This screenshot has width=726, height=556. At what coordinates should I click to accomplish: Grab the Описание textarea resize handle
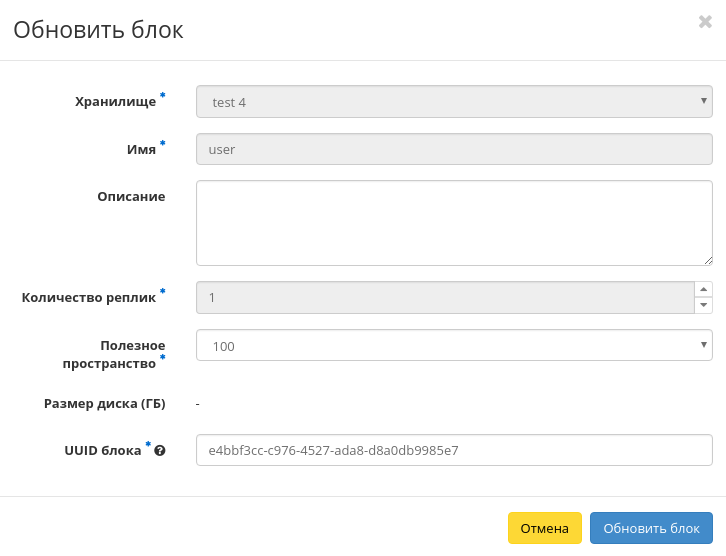[x=706, y=259]
